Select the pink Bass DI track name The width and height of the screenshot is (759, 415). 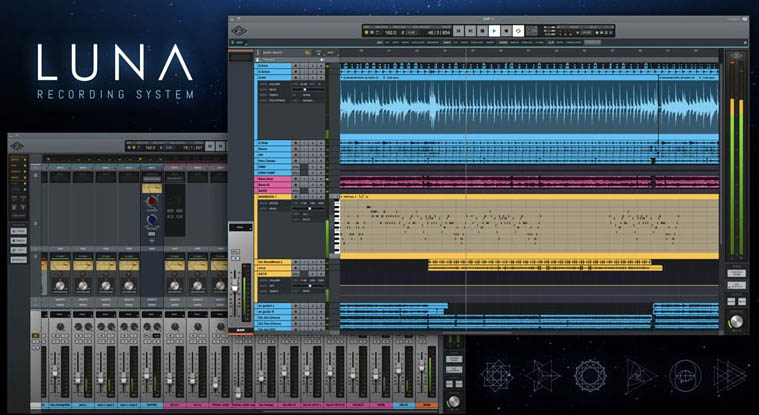pos(273,184)
